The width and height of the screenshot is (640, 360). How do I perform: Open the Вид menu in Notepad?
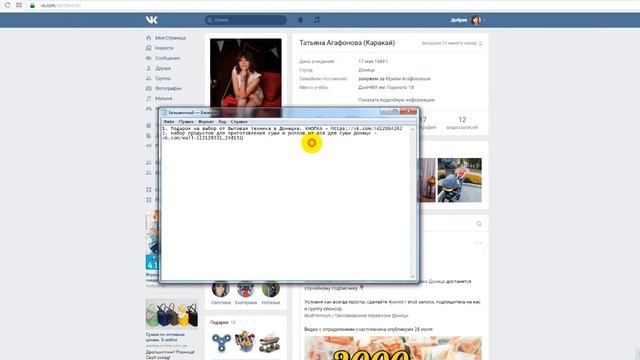point(222,122)
